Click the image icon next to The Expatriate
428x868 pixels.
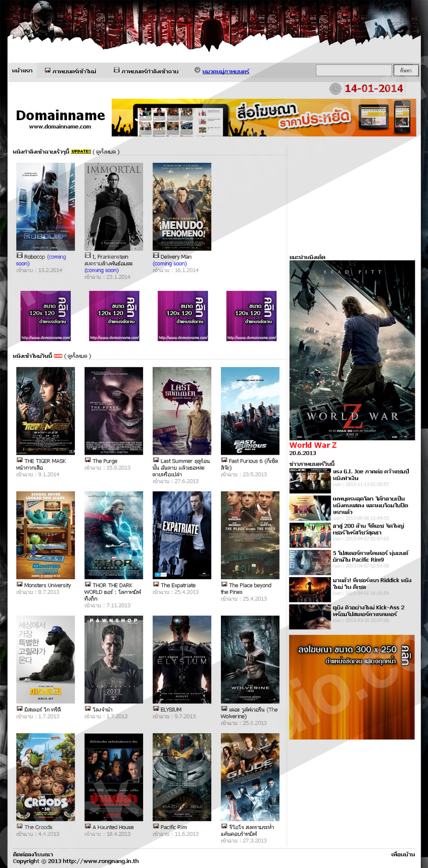(155, 584)
